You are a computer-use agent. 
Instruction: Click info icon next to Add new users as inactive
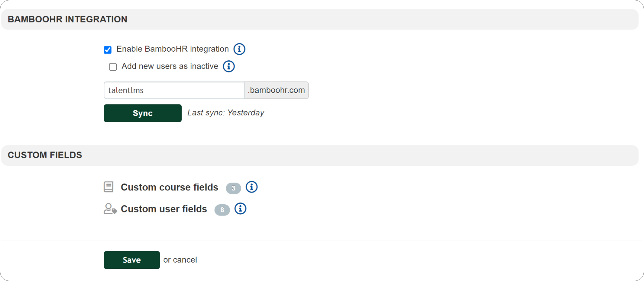pyautogui.click(x=229, y=66)
